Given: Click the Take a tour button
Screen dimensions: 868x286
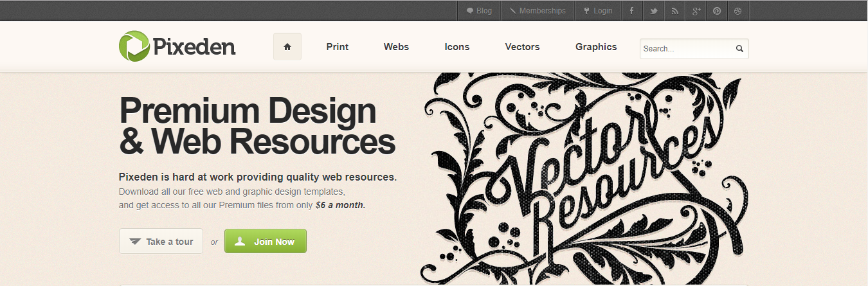Looking at the screenshot, I should 161,242.
